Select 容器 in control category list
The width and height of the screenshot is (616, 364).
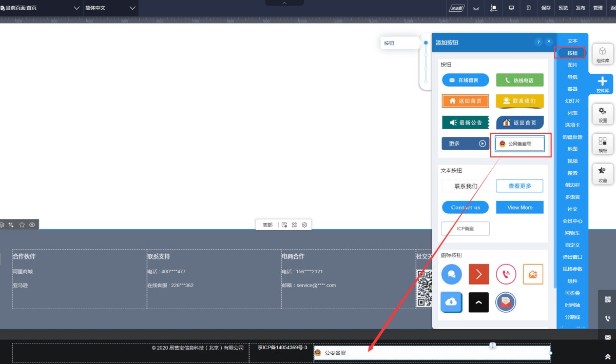(x=572, y=89)
